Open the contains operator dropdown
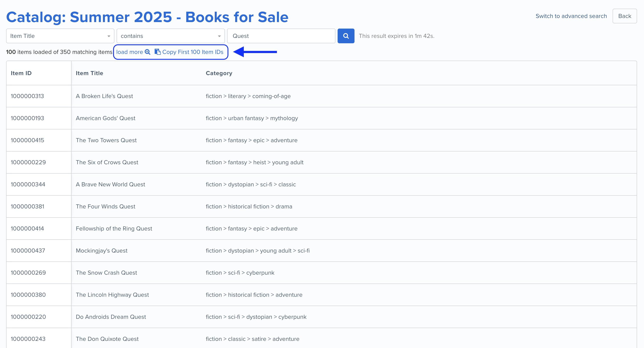The image size is (644, 348). [171, 36]
